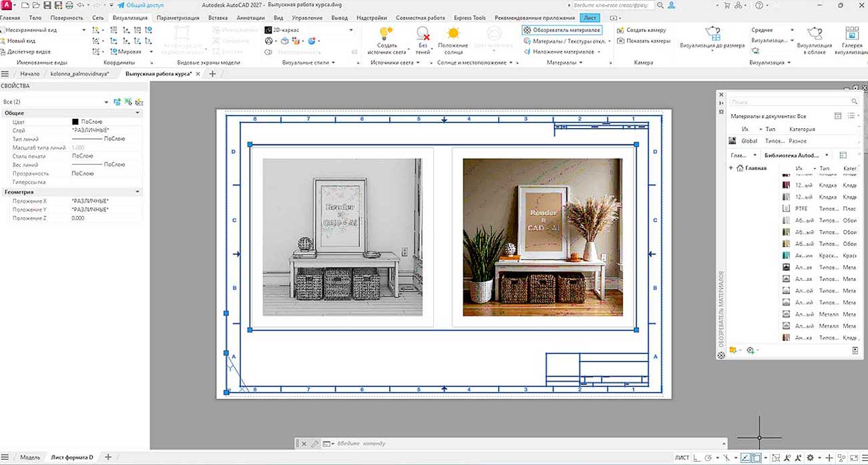
Task: Switch to the Модель layout tab
Action: pos(30,458)
